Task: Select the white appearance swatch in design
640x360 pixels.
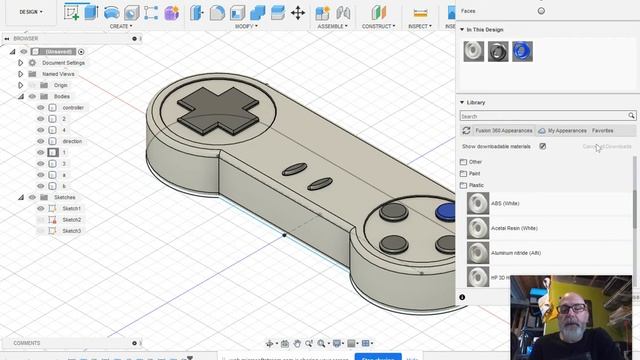Action: point(474,51)
